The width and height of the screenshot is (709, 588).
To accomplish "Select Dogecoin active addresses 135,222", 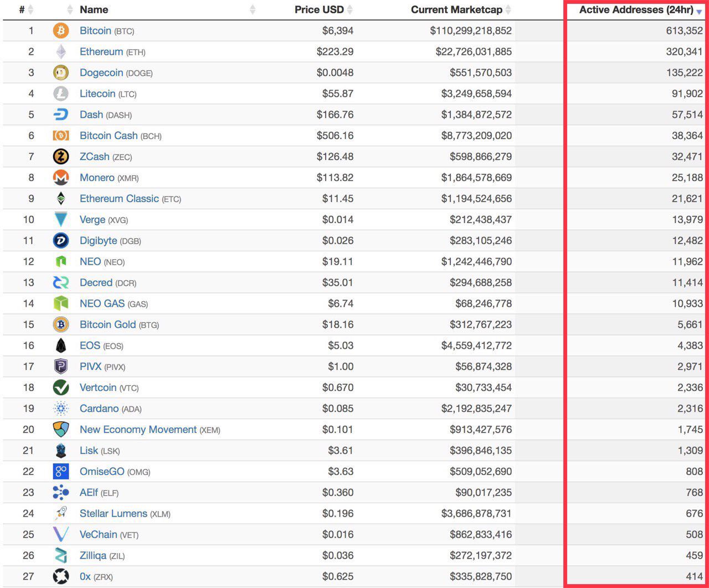I will [684, 73].
